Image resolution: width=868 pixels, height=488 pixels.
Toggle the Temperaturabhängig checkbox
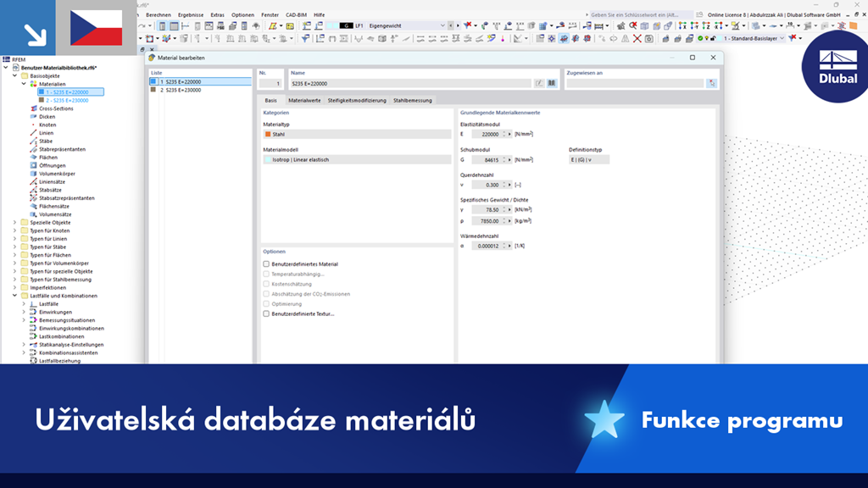[266, 274]
